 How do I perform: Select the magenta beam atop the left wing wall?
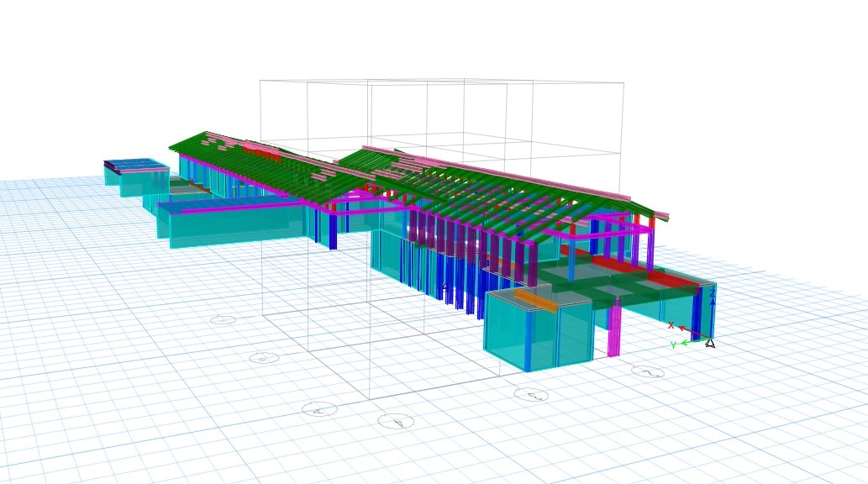227,206
